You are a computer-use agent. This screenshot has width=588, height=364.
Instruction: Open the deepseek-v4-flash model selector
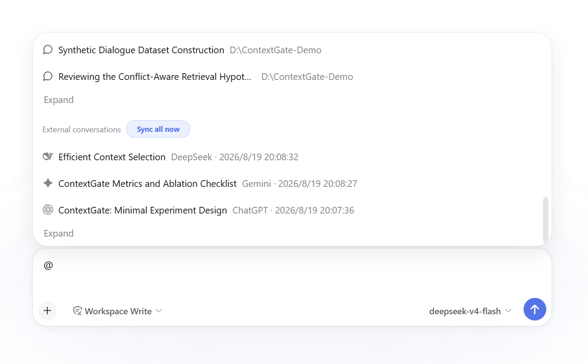tap(470, 311)
